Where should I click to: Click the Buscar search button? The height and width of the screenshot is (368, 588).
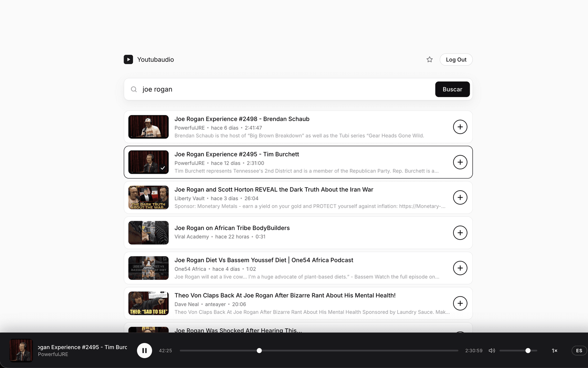tap(452, 89)
